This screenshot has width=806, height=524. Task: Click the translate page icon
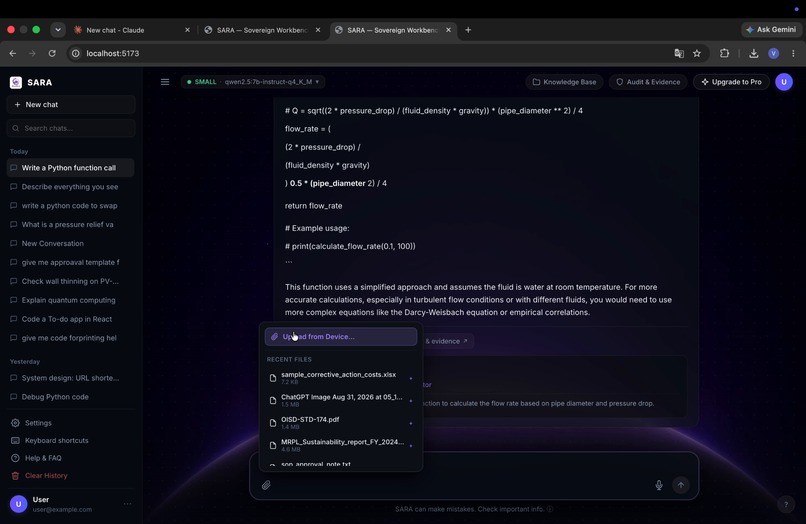679,53
